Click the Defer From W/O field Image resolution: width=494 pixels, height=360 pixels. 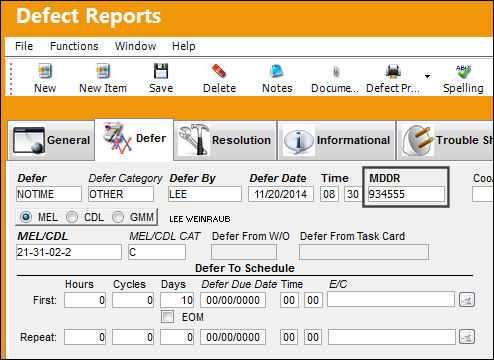click(x=244, y=252)
